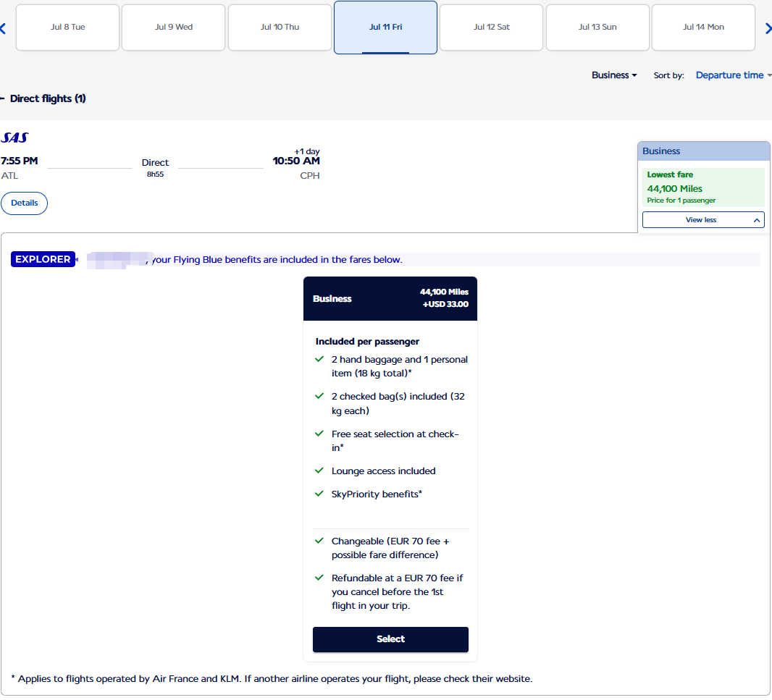
Task: Collapse the Direct flights section
Action: coord(43,98)
